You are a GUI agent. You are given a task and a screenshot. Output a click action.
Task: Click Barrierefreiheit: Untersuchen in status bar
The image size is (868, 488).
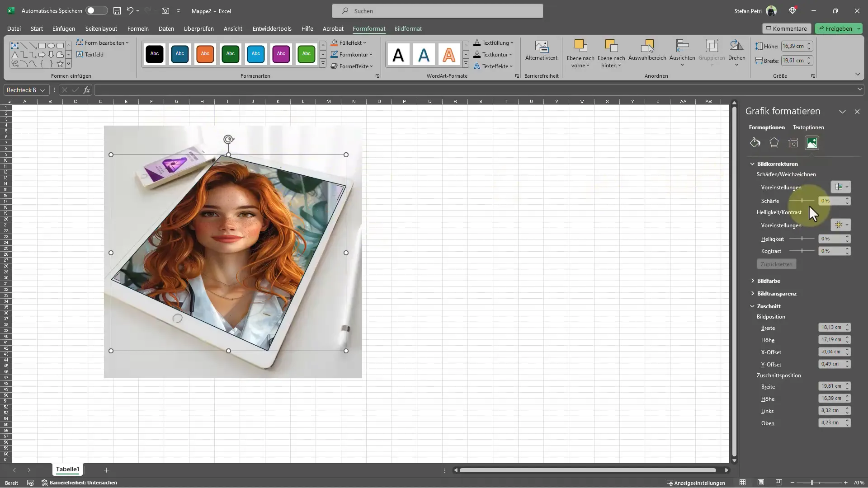click(80, 483)
